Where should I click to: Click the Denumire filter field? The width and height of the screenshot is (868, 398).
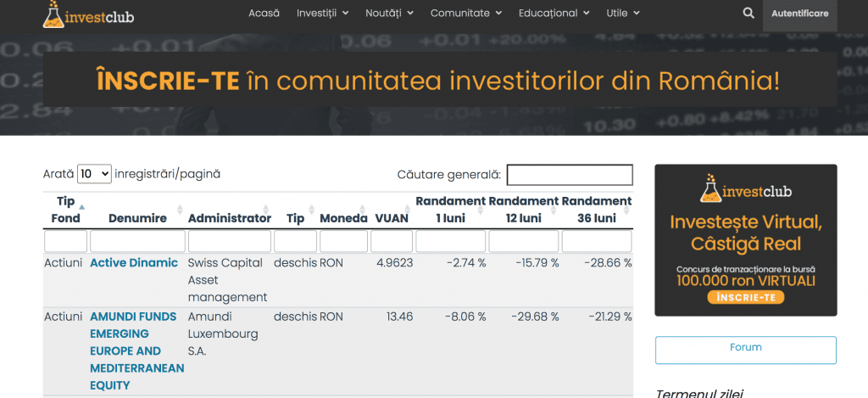pyautogui.click(x=138, y=242)
